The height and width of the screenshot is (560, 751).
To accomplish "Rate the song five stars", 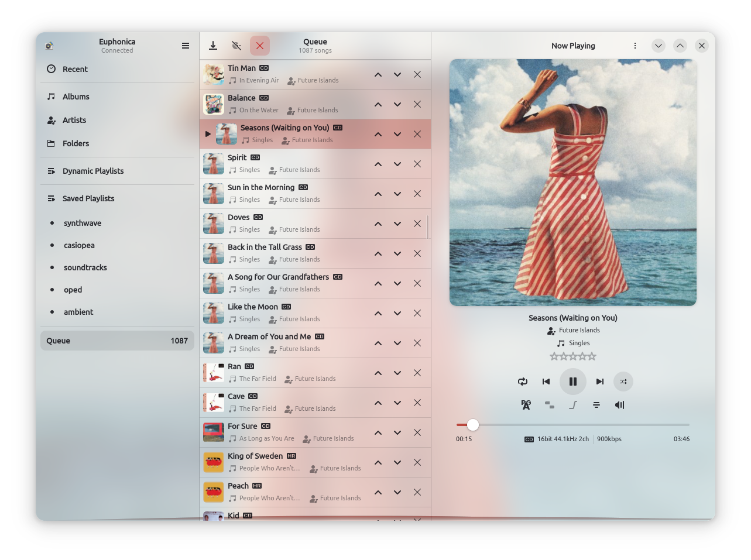I will coord(592,356).
